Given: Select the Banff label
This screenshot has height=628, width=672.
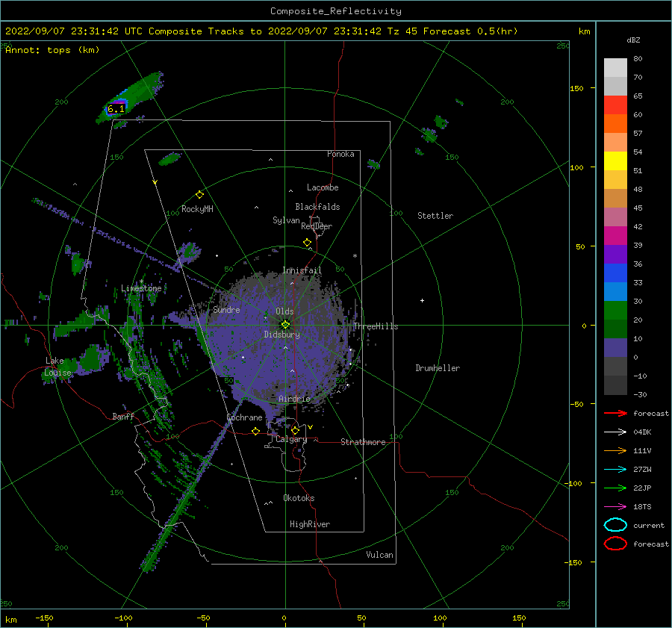Looking at the screenshot, I should point(123,416).
